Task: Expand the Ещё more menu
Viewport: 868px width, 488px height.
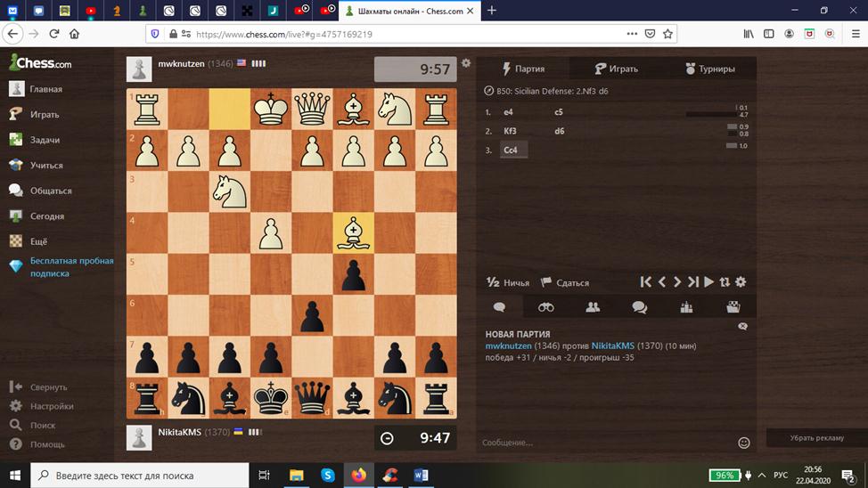Action: tap(29, 242)
